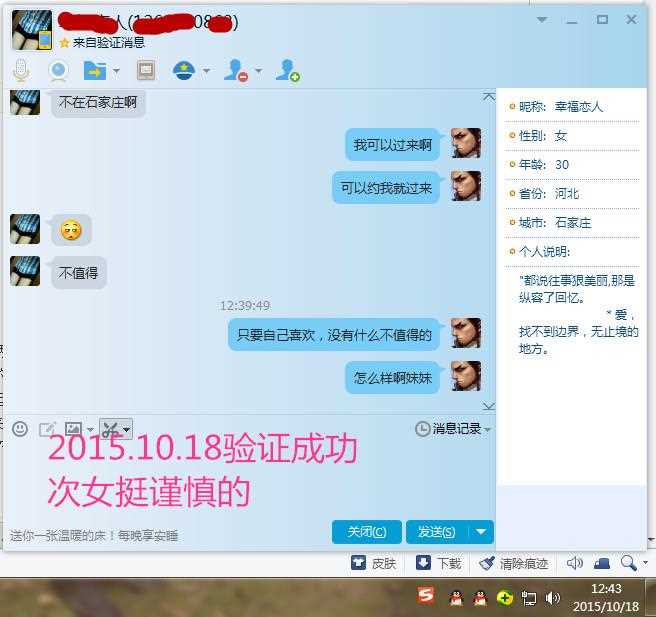This screenshot has height=617, width=656.
Task: Click the block contact icon with red minus
Action: [236, 70]
